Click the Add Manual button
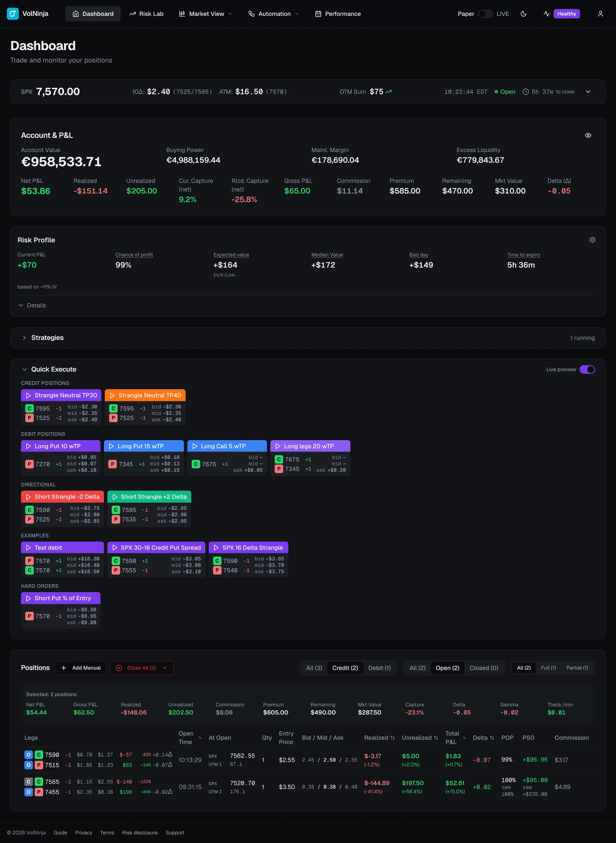The image size is (616, 843). [x=80, y=668]
